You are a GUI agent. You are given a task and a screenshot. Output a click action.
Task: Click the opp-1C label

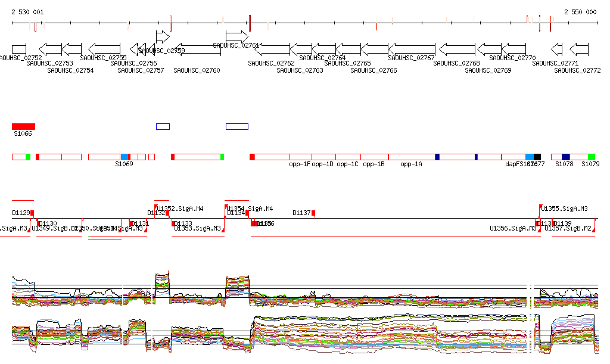[x=347, y=164]
